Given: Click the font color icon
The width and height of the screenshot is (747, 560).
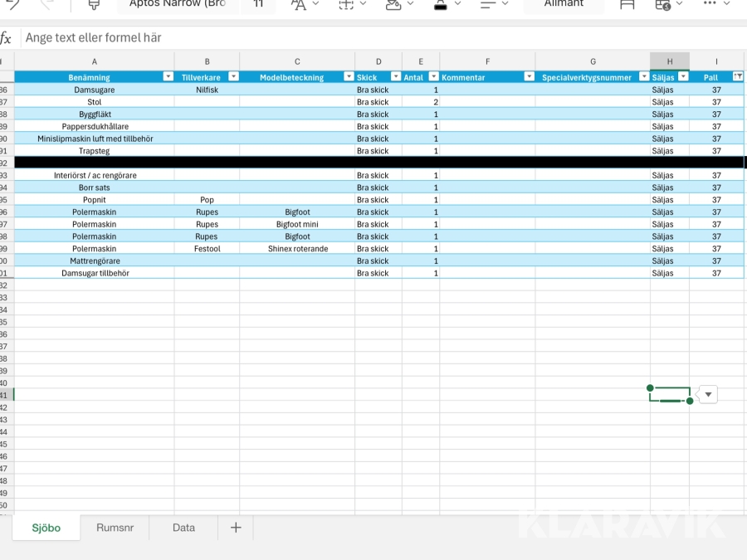Looking at the screenshot, I should 441,5.
